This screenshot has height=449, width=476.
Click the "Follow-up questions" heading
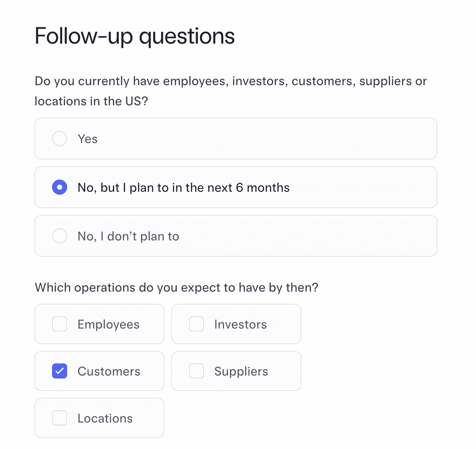(135, 36)
